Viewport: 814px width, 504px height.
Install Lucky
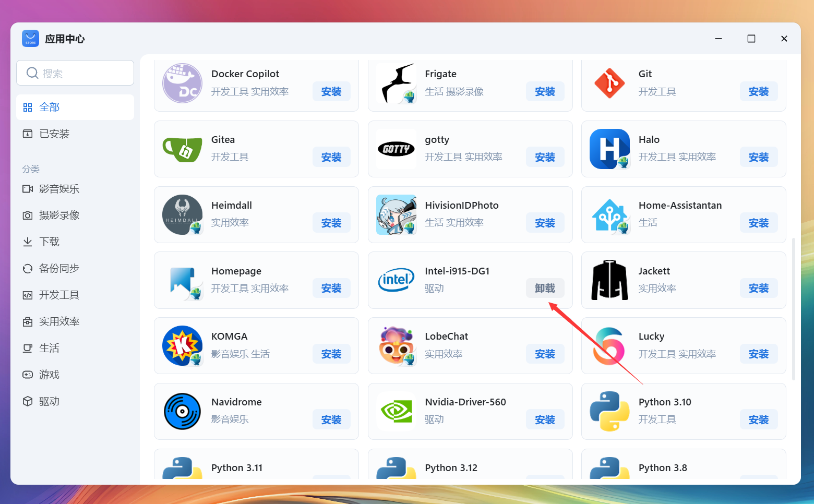[x=759, y=354]
